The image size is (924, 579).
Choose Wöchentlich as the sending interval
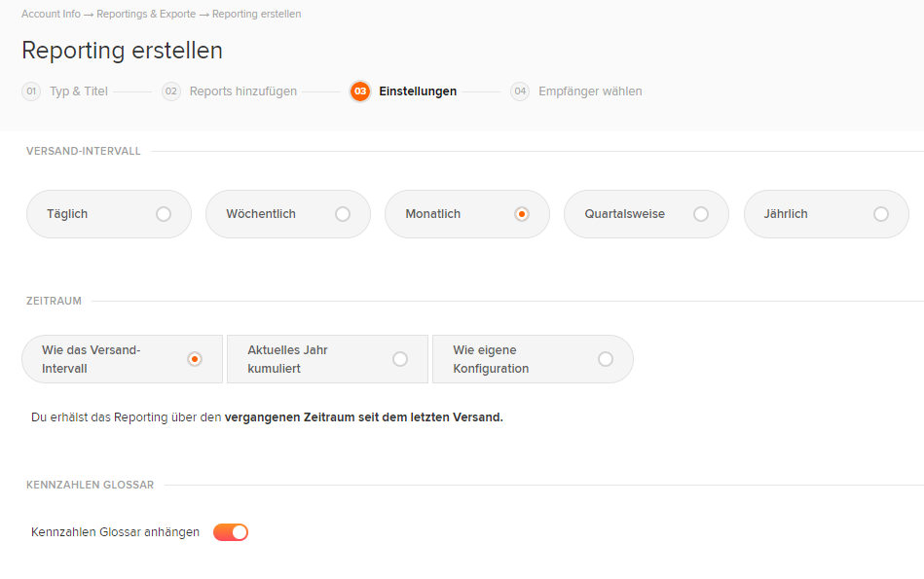343,214
